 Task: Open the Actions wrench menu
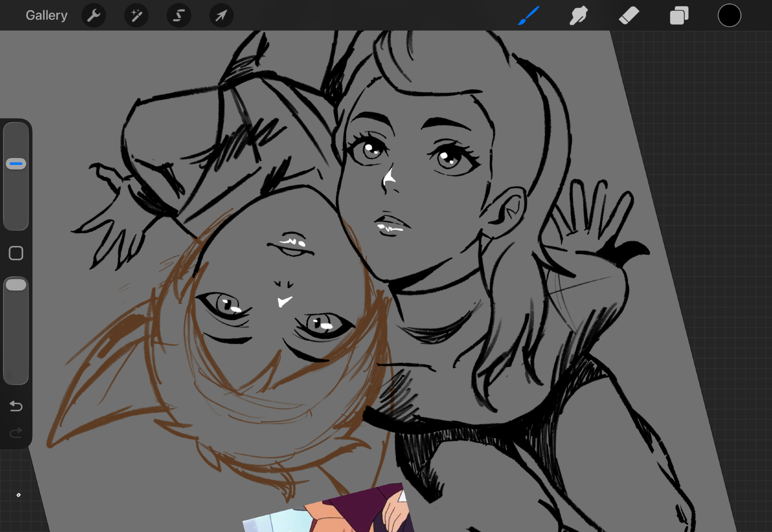[x=94, y=16]
